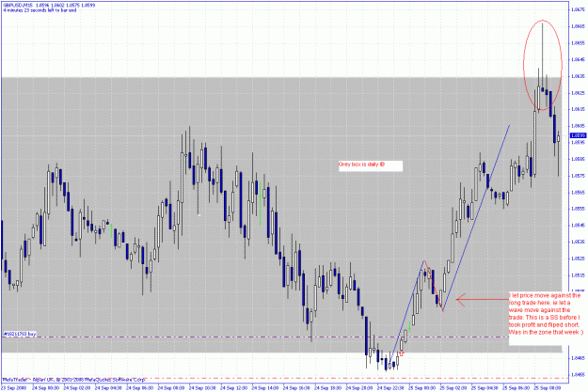Click the '25 Sep 02:00' time axis label
588x392 pixels.
(453, 388)
